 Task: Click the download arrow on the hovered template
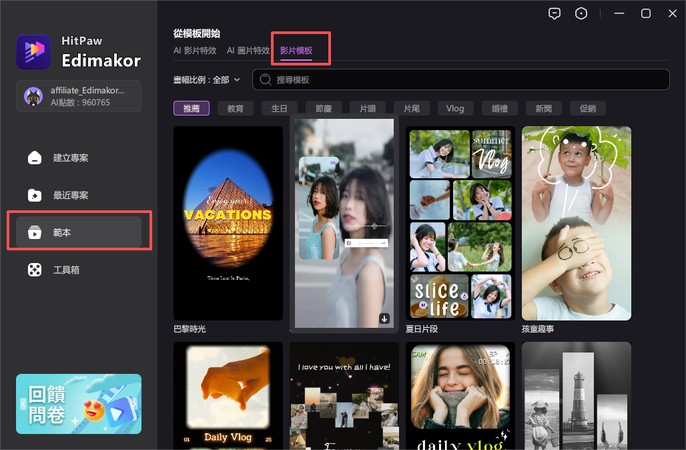(384, 319)
